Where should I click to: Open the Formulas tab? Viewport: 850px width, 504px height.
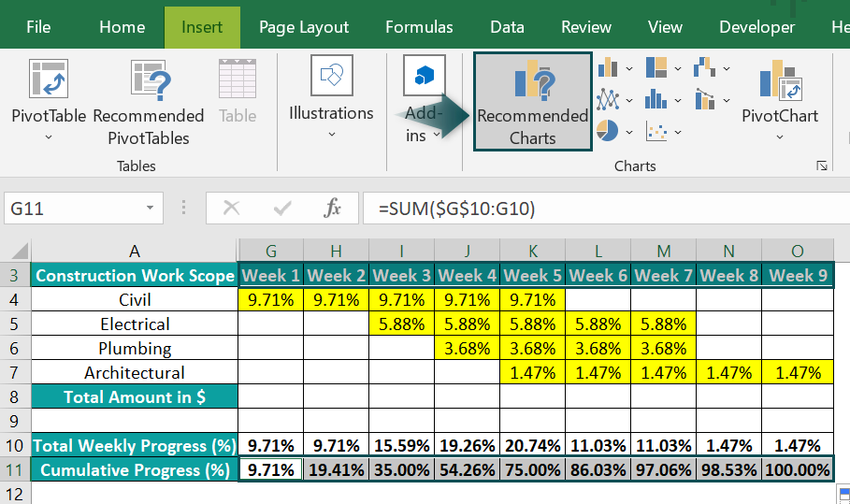click(x=419, y=27)
